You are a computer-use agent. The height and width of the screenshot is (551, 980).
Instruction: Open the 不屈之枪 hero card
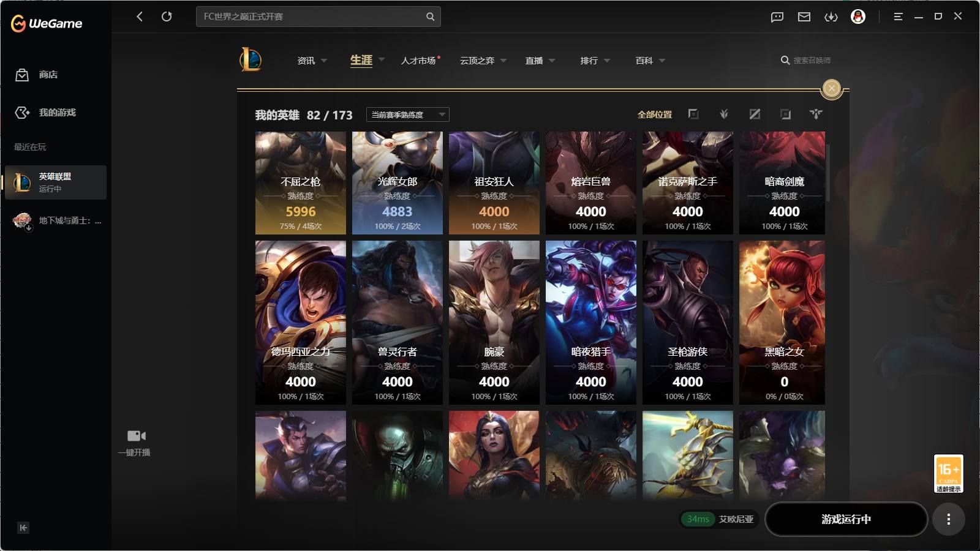(301, 183)
